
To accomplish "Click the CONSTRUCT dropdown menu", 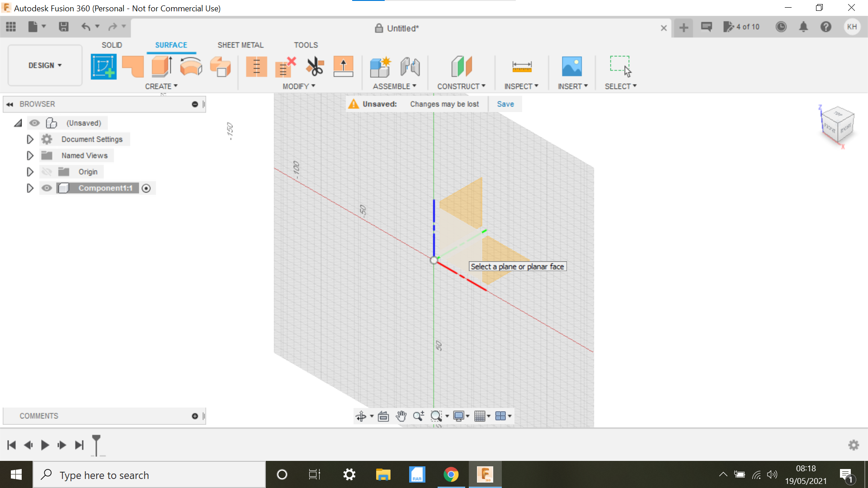I will pos(462,86).
